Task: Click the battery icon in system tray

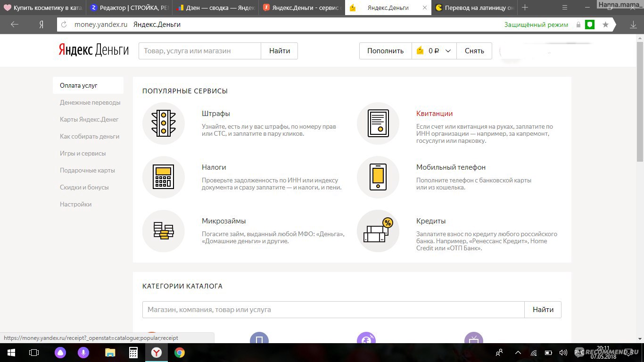Action: (548, 353)
